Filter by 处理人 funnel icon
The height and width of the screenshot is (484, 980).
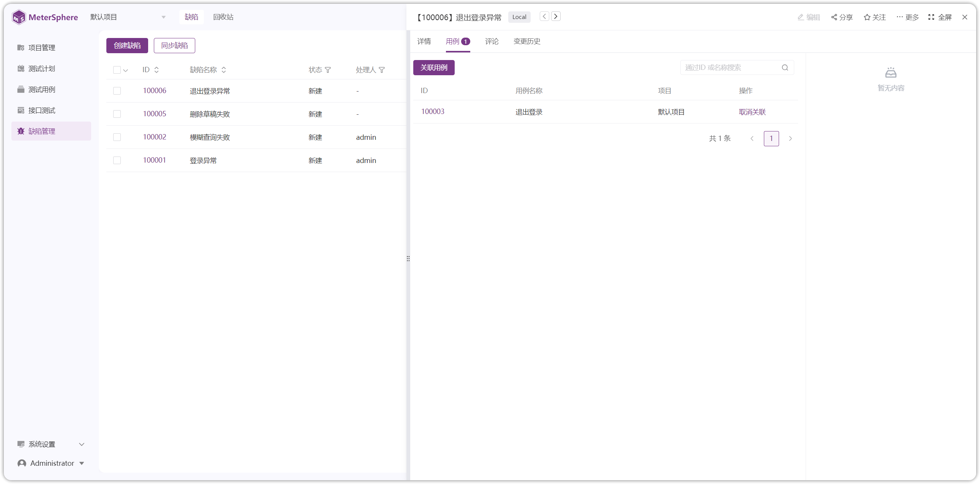click(x=382, y=70)
